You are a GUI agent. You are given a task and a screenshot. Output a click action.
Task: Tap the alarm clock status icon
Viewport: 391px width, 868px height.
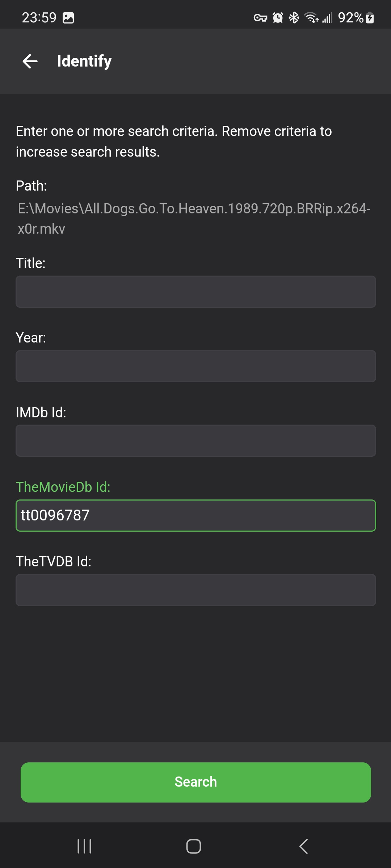coord(278,18)
